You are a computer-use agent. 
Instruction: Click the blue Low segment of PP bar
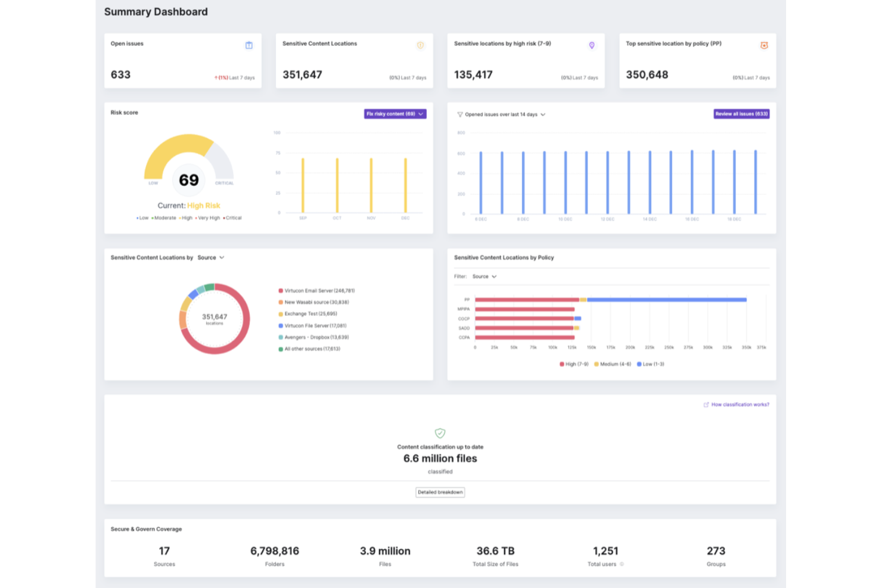coord(667,300)
